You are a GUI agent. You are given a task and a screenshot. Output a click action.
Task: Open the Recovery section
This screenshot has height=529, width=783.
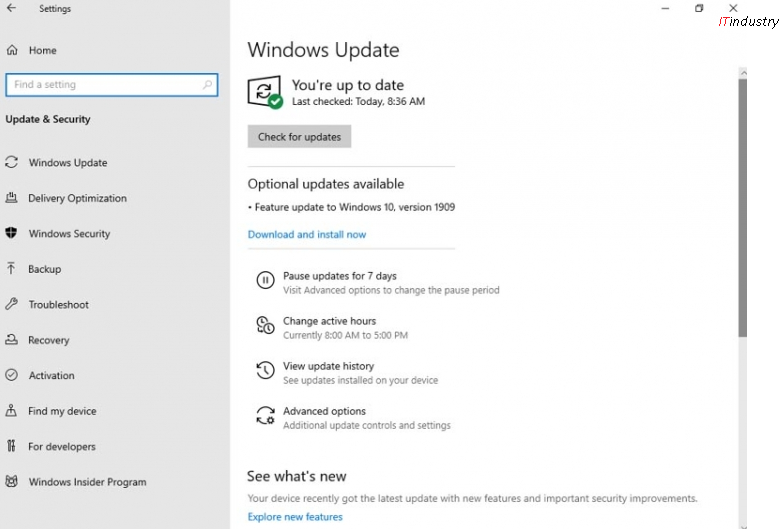click(48, 340)
